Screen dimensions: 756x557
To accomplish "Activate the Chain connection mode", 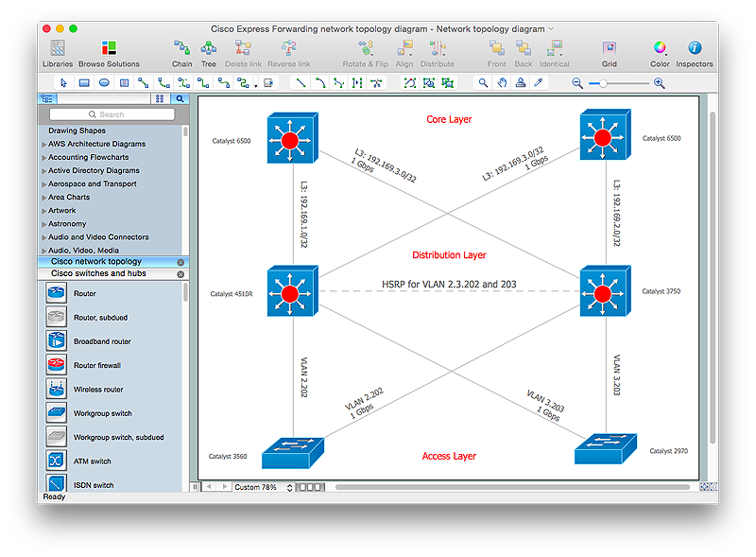I will tap(181, 54).
